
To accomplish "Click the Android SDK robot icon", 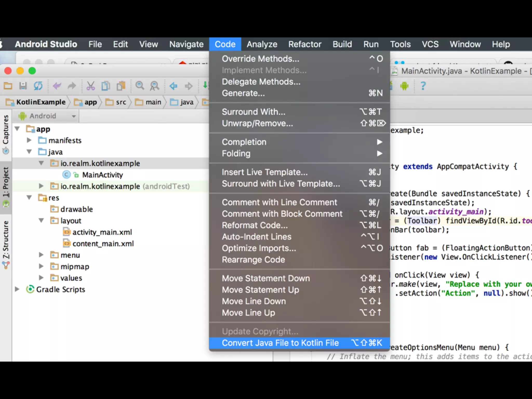I will pos(404,86).
